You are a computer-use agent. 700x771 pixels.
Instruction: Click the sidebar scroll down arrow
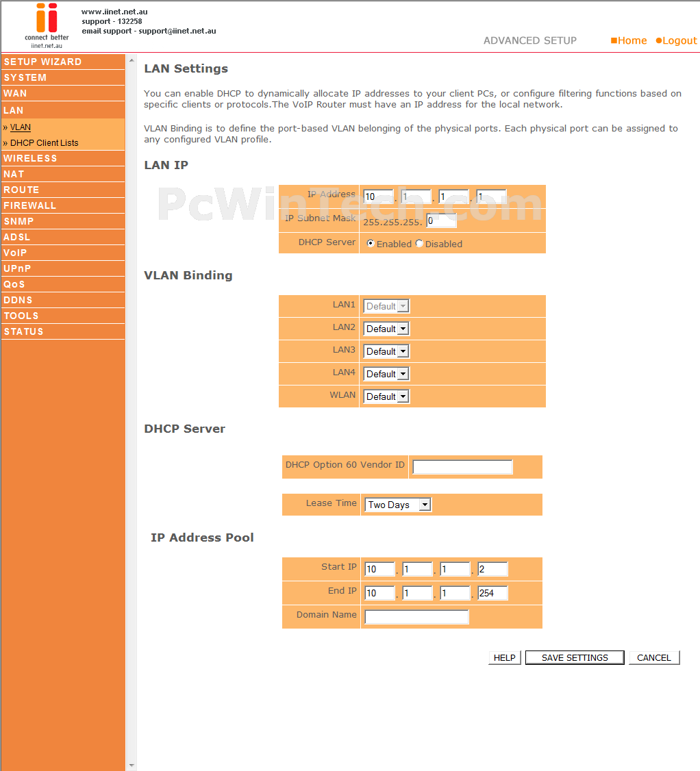pos(132,766)
